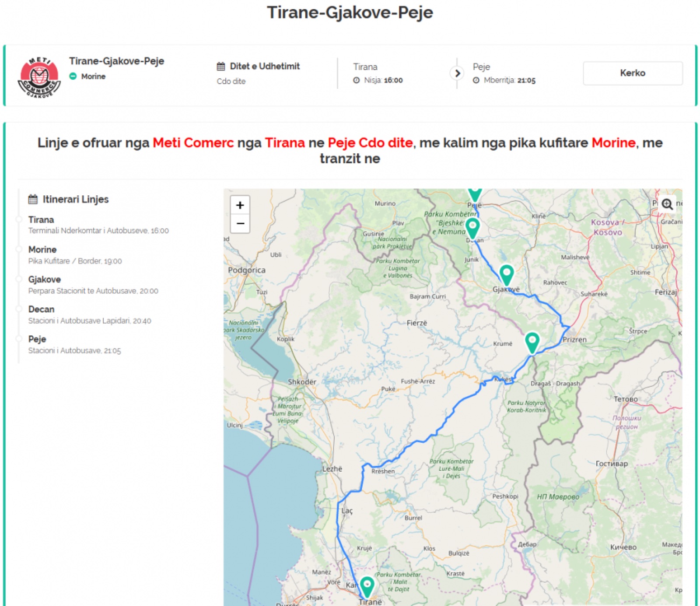Click the Tirane-Gjakove-Peje line title in card
The width and height of the screenshot is (700, 606).
click(x=116, y=61)
